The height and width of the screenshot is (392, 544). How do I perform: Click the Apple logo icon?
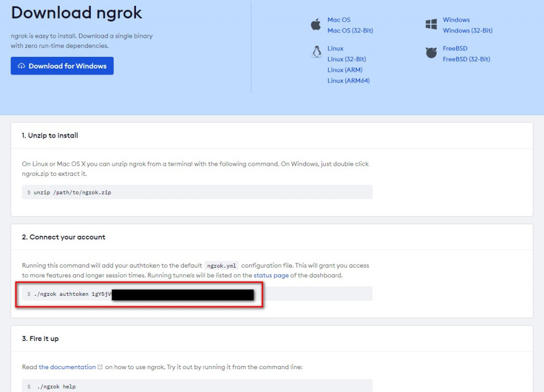(316, 24)
